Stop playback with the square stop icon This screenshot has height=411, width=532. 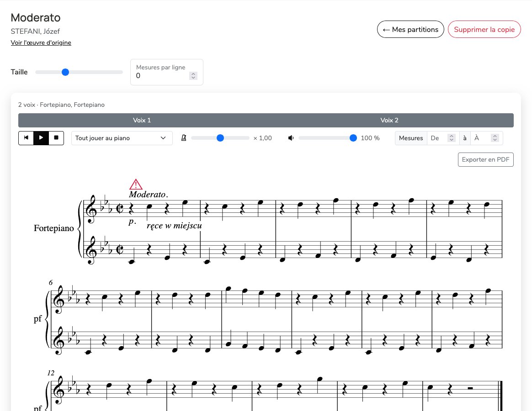coord(56,138)
